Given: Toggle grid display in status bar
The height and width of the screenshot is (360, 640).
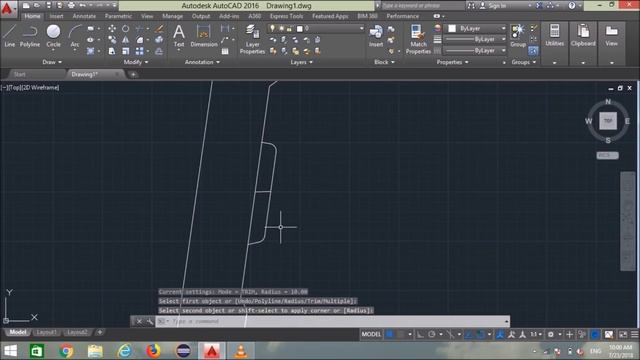Looking at the screenshot, I should coord(390,334).
